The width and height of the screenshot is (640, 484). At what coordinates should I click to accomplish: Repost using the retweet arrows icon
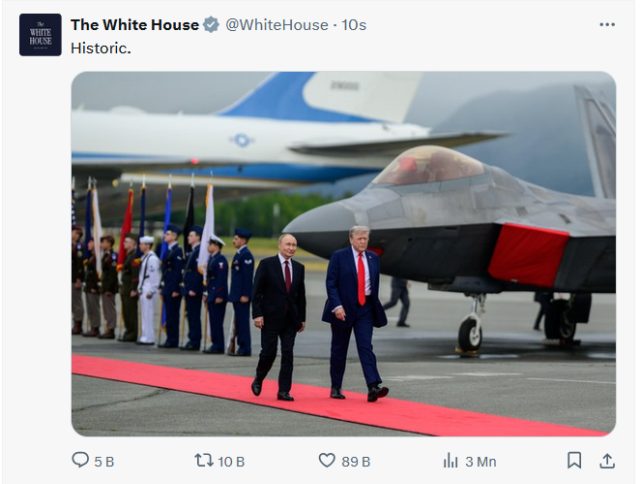pos(204,461)
